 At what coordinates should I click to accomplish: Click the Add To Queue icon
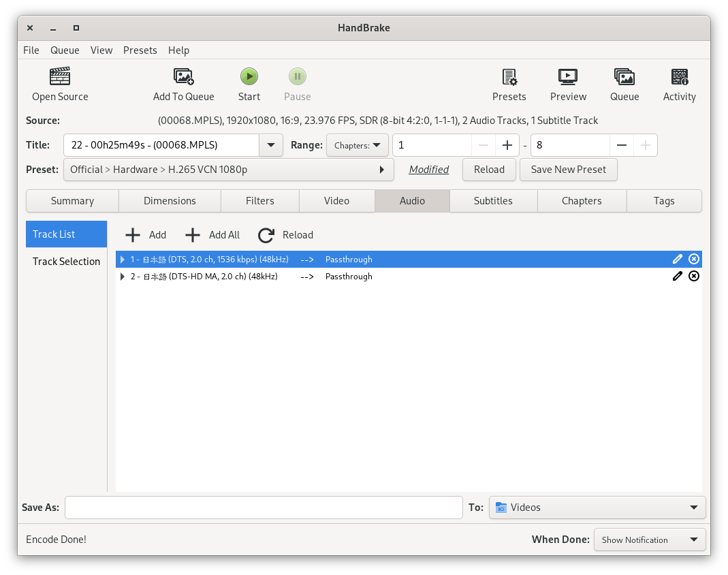tap(183, 76)
